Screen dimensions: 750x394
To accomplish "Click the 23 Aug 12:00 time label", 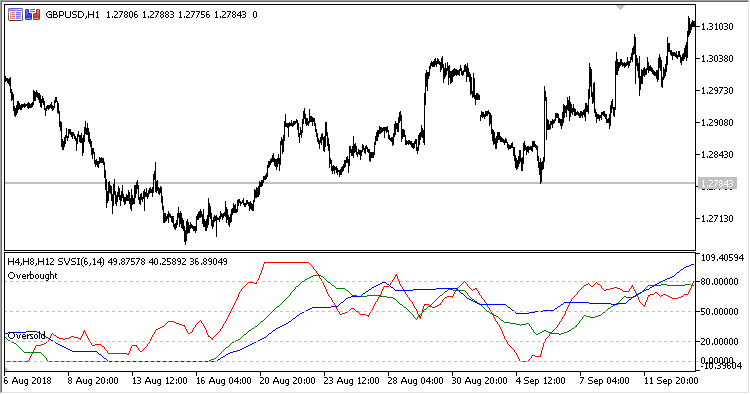I will [x=352, y=381].
